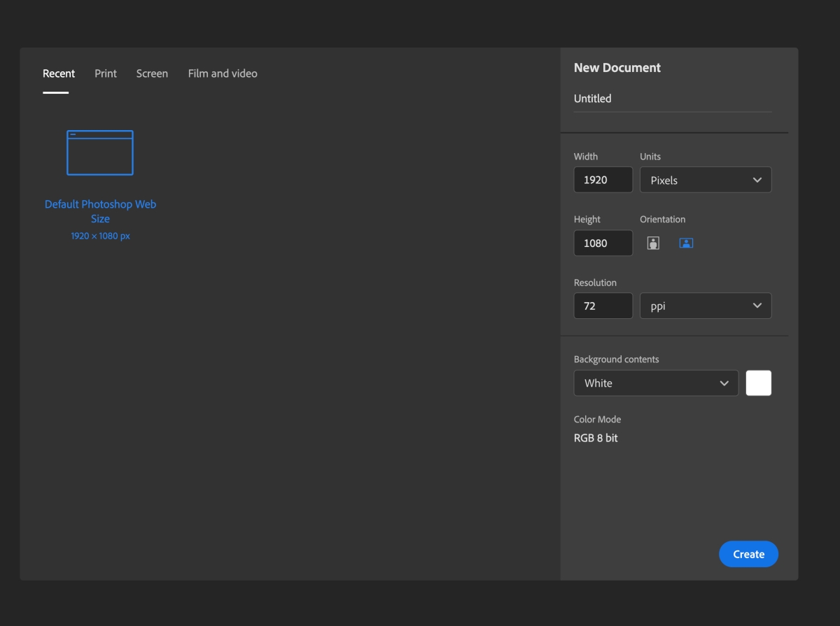Select landscape orientation icon
This screenshot has height=626, width=840.
tap(686, 243)
